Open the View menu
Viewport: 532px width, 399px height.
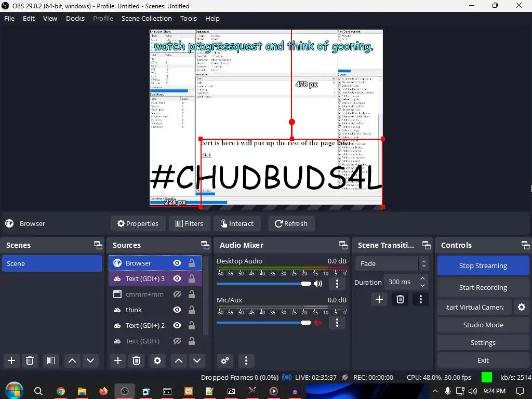pos(50,18)
